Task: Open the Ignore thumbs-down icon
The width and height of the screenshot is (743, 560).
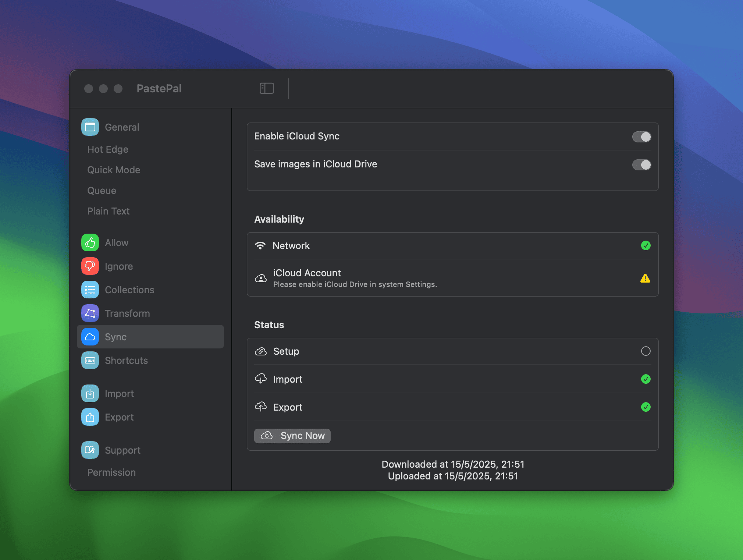Action: [x=90, y=266]
